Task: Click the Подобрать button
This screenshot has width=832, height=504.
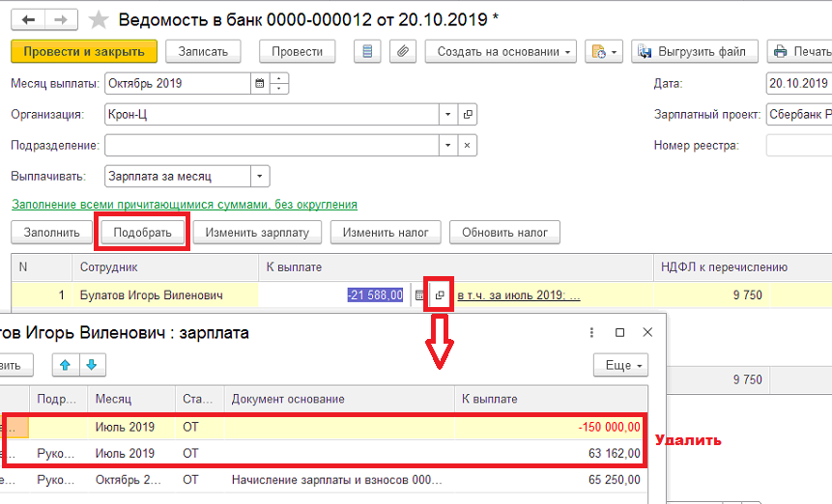Action: [142, 232]
